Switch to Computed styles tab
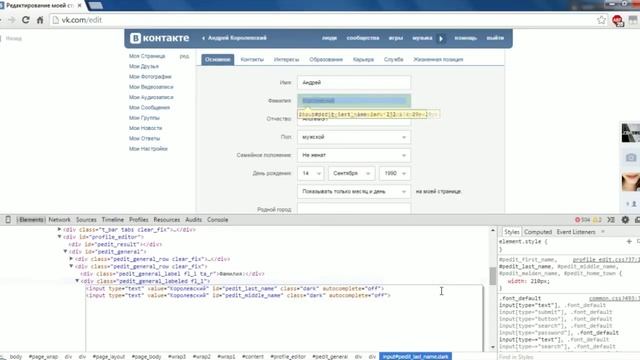Viewport: 640px width, 360px height. (x=538, y=232)
